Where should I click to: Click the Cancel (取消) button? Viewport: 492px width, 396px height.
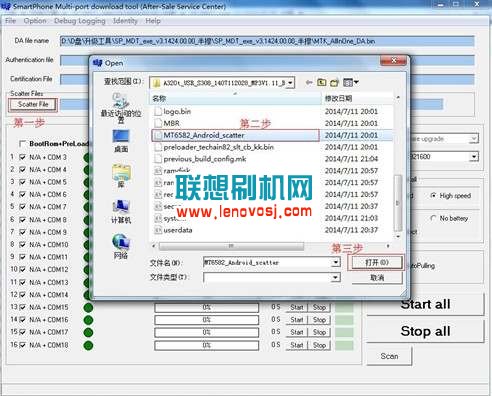pos(377,278)
